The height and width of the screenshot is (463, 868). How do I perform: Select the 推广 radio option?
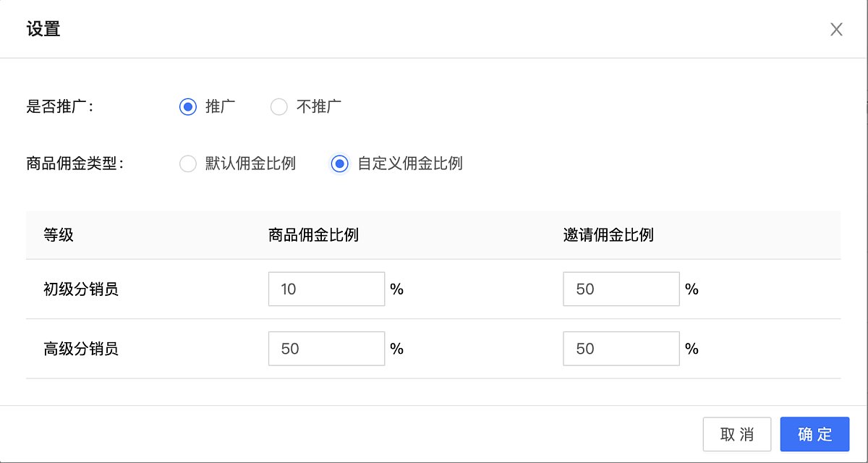pyautogui.click(x=188, y=107)
